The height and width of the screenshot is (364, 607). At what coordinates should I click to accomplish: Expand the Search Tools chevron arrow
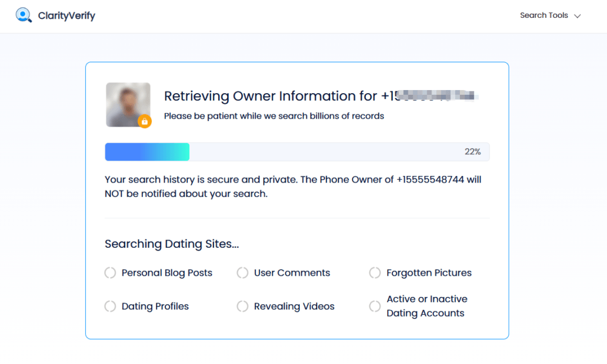[x=577, y=16]
